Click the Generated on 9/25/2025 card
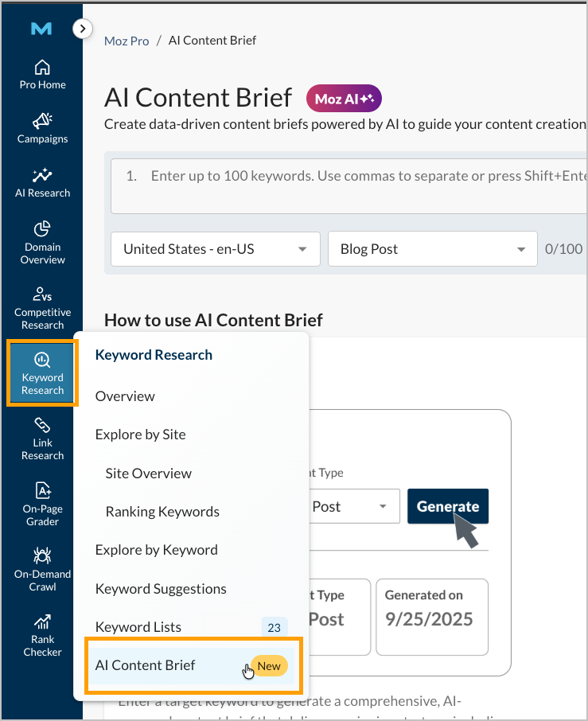588x721 pixels. (432, 617)
